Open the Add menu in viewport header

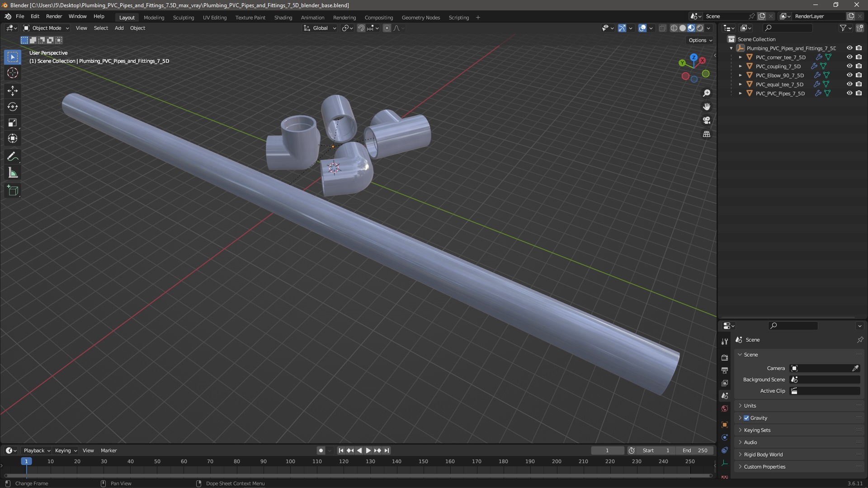[x=119, y=28]
